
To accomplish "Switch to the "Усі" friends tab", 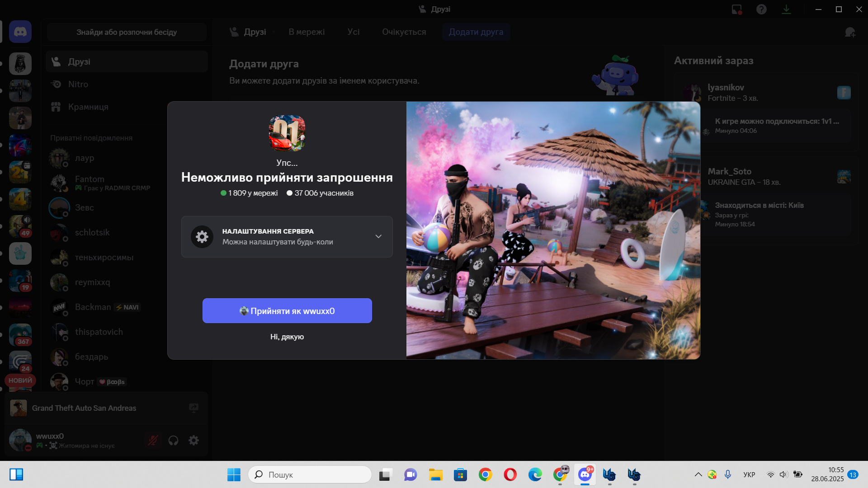I will pyautogui.click(x=354, y=32).
